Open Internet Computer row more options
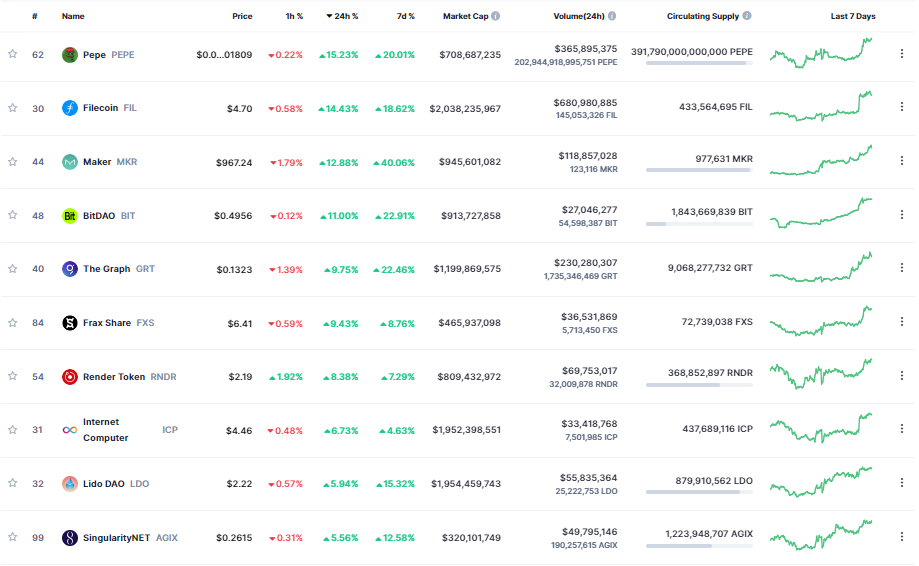This screenshot has width=919, height=566. (901, 429)
